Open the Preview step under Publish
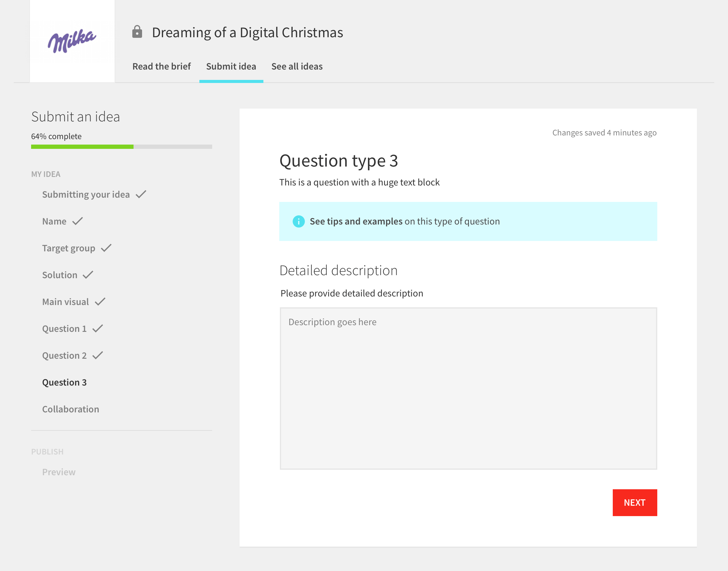 [x=59, y=472]
